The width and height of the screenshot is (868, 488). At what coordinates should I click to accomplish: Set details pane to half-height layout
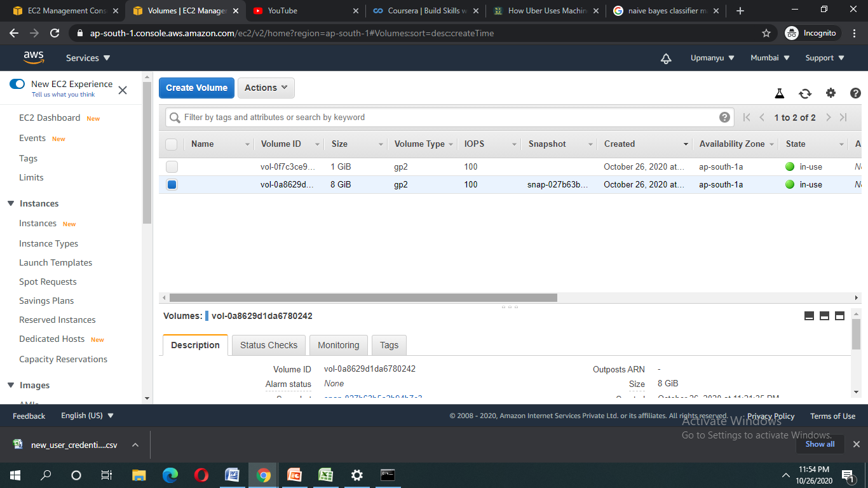824,316
